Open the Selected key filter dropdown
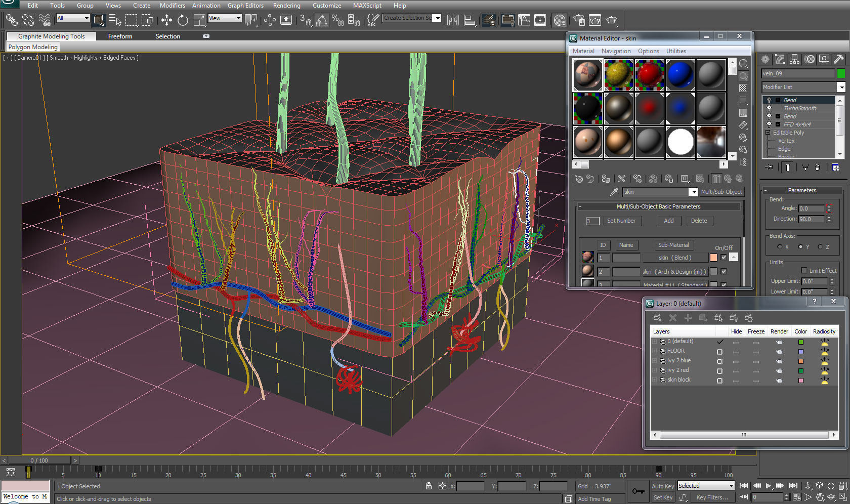This screenshot has width=850, height=504. (x=706, y=486)
